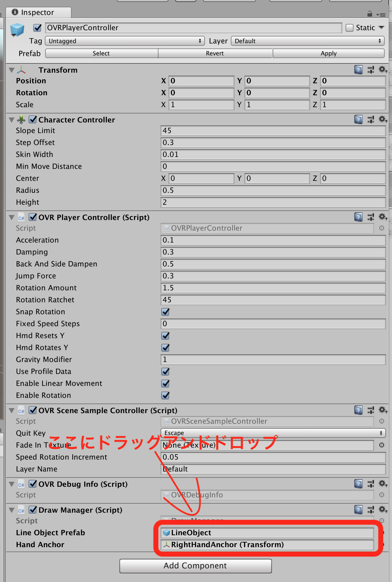
Task: Click the Layer Name field Default
Action: 273,469
